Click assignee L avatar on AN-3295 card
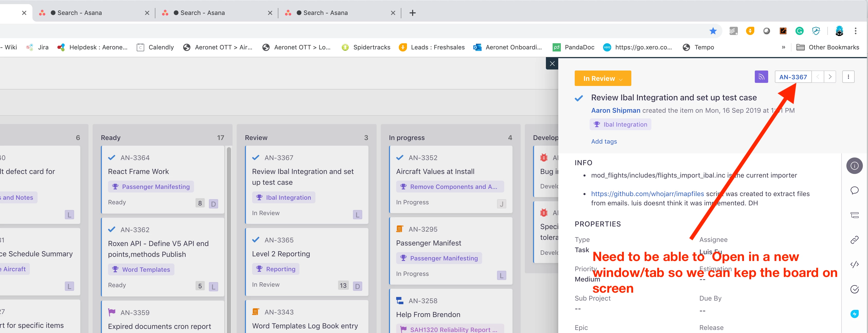Viewport: 868px width, 333px height. (501, 275)
